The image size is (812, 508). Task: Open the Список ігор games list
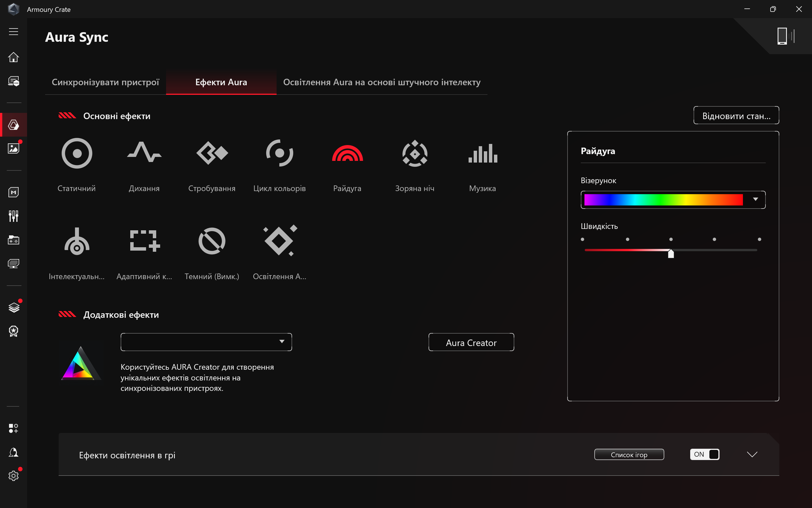coord(629,454)
